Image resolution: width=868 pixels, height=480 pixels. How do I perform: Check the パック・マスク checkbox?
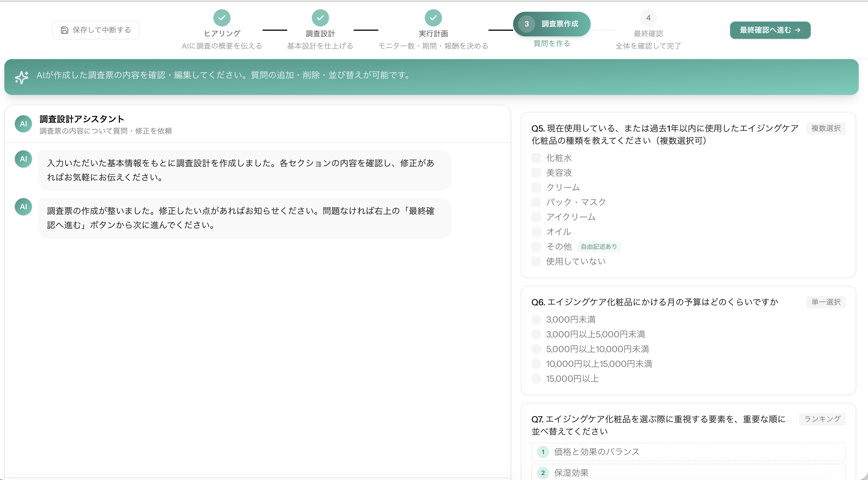pos(536,202)
